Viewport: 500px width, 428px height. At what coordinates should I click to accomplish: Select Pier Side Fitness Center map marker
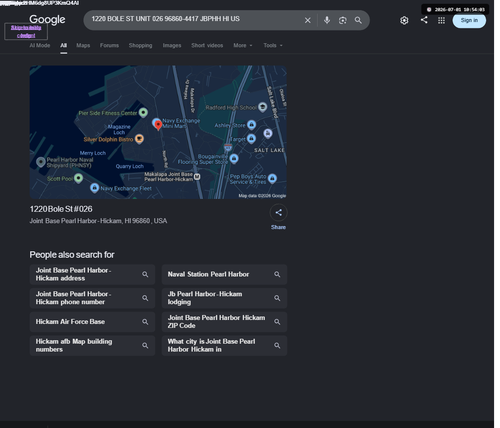143,113
